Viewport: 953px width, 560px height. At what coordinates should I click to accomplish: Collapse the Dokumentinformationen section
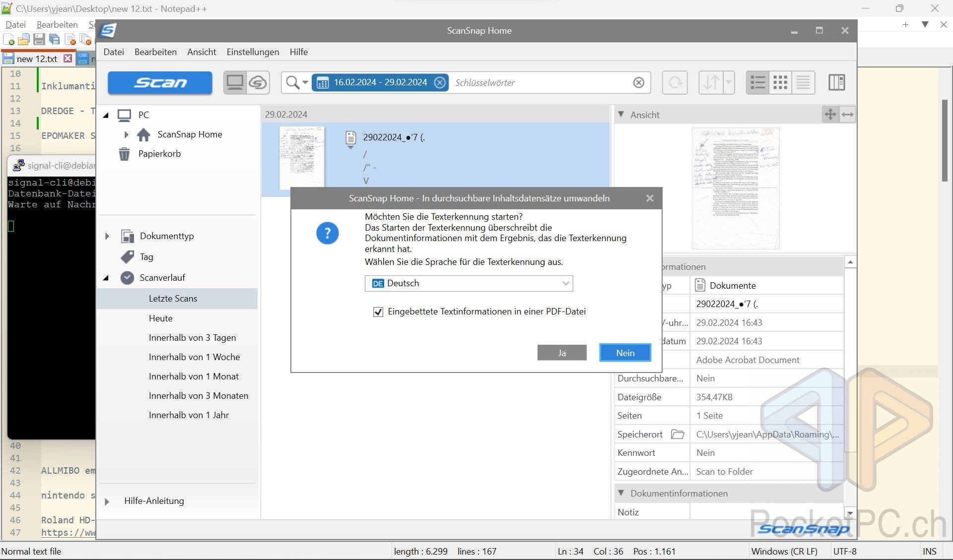[x=621, y=493]
